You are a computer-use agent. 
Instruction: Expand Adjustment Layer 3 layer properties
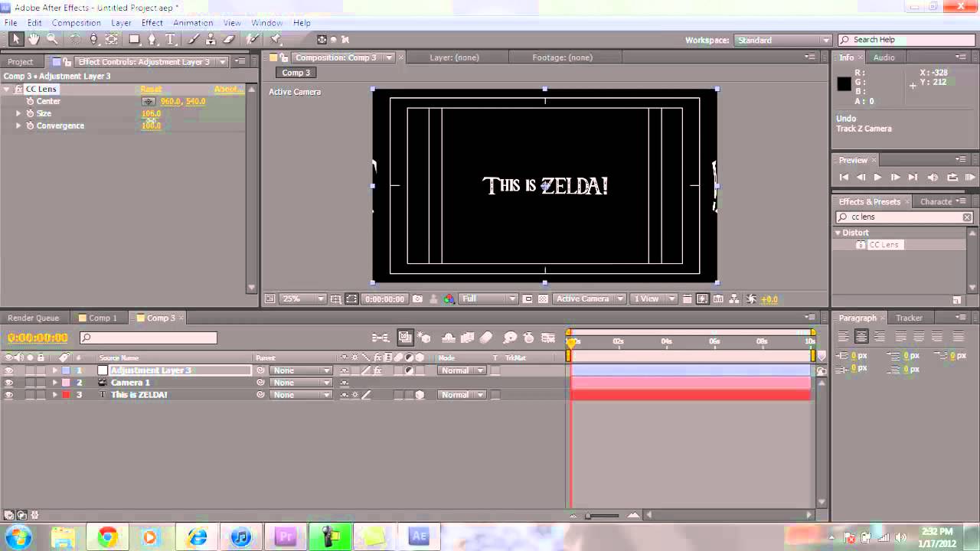(x=54, y=370)
